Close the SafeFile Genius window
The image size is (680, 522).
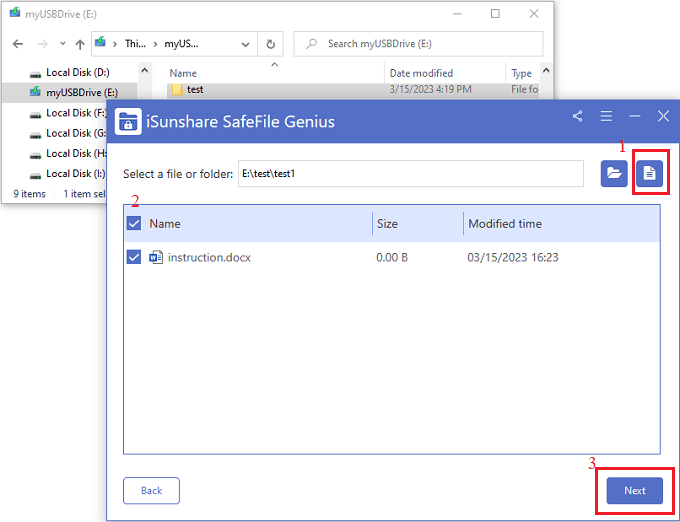[663, 116]
